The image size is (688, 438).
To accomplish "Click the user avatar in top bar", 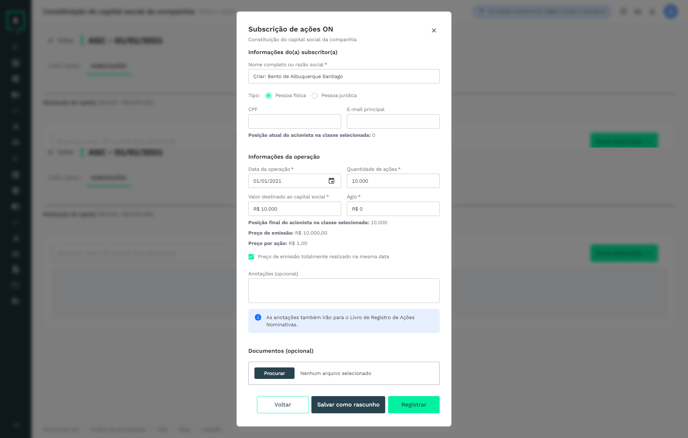I will (670, 11).
